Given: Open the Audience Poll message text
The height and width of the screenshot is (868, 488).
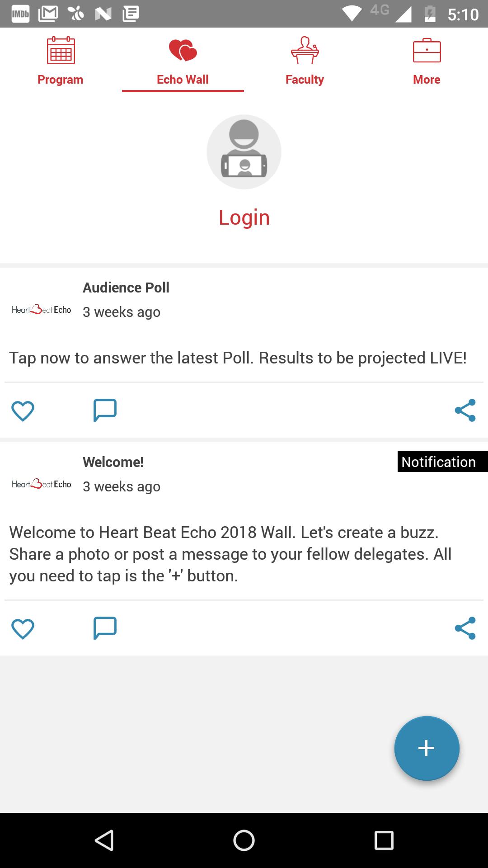Looking at the screenshot, I should pos(238,358).
